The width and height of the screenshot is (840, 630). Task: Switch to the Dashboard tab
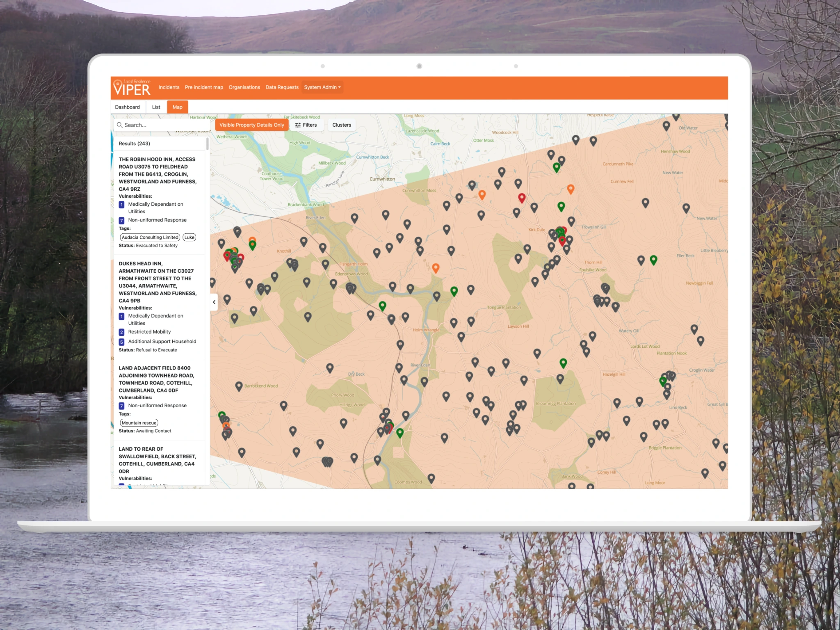click(x=127, y=107)
